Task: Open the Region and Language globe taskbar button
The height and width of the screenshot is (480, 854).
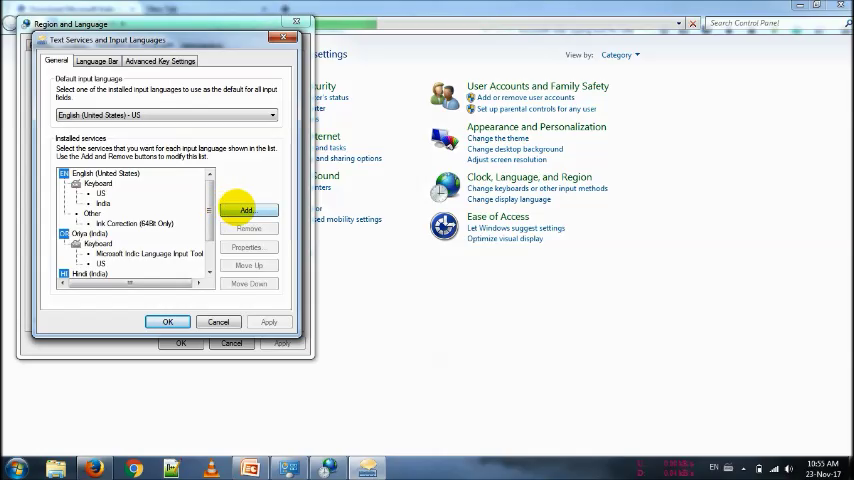Action: click(x=328, y=468)
